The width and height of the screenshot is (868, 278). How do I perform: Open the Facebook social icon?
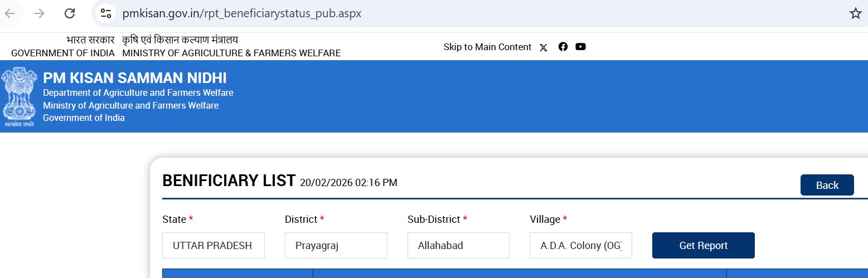tap(562, 47)
